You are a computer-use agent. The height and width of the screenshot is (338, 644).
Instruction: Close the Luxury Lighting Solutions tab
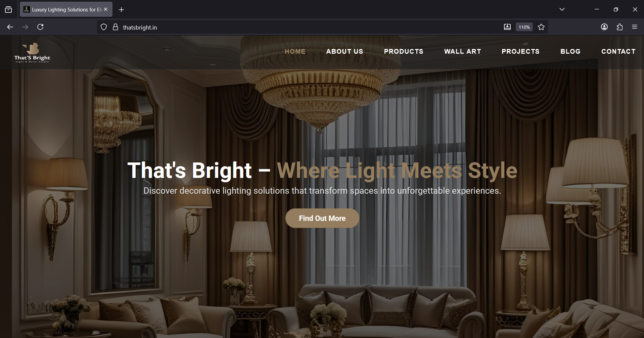(x=106, y=9)
